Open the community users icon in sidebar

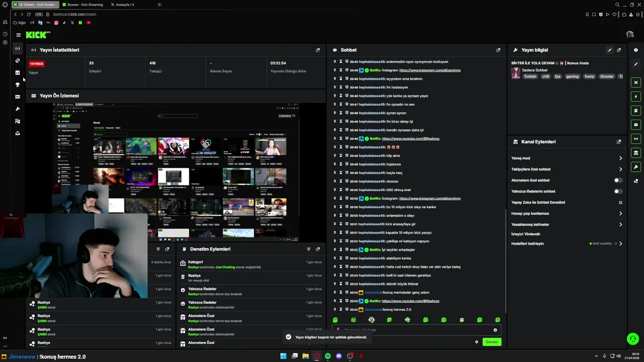point(18,121)
